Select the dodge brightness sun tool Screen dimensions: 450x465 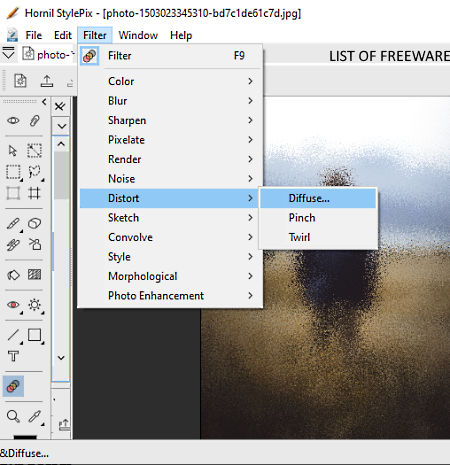tap(35, 305)
